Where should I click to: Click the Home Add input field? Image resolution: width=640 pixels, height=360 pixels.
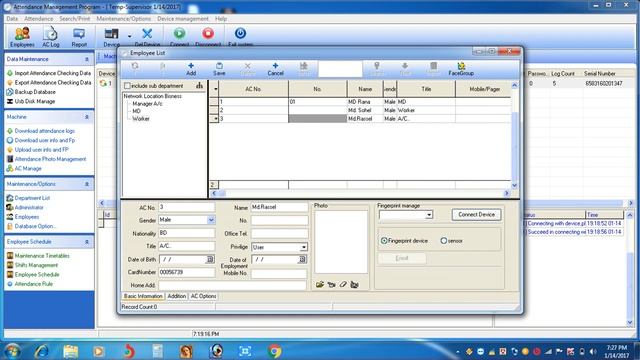(x=232, y=285)
